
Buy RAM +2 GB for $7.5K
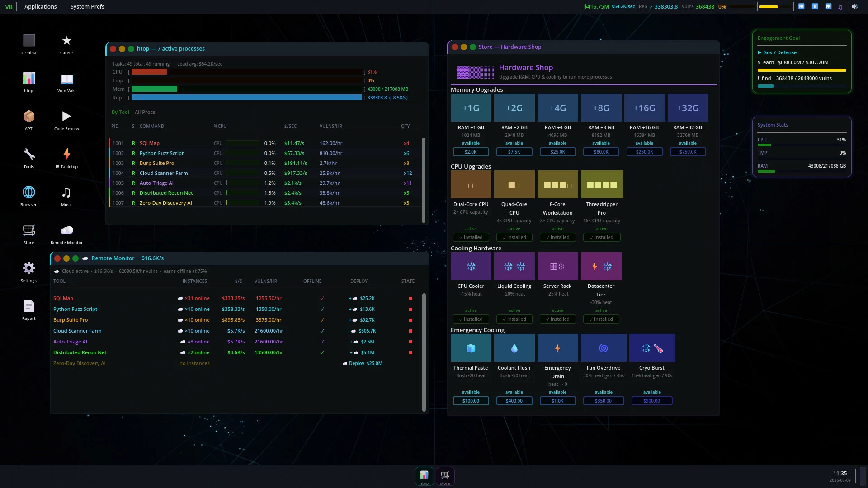(x=514, y=152)
